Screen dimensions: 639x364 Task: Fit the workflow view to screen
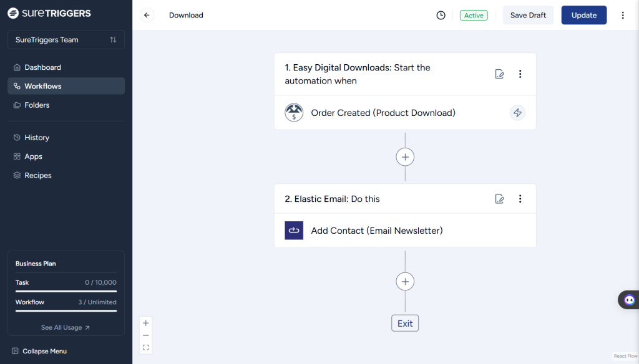pos(145,347)
